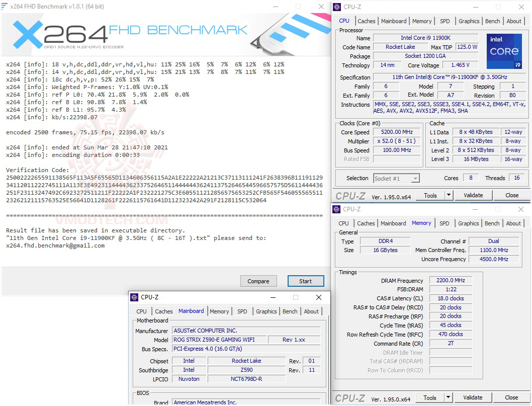Click the Intel Core i9 logo badge
The image size is (532, 406).
click(x=504, y=51)
